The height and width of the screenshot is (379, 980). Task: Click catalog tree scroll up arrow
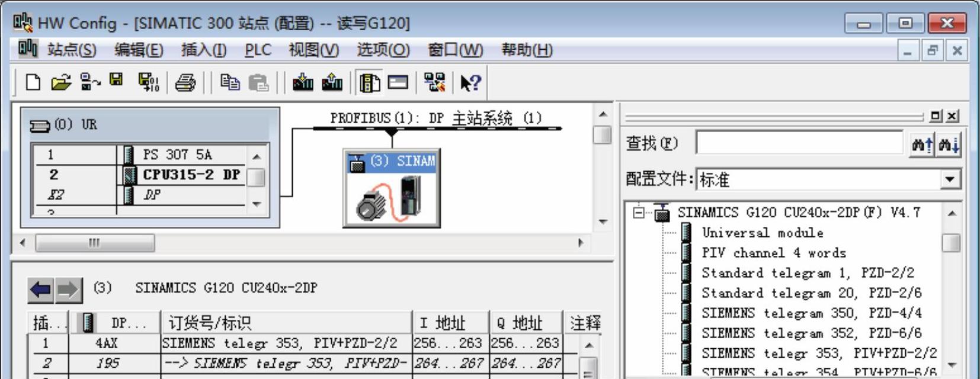(x=951, y=213)
